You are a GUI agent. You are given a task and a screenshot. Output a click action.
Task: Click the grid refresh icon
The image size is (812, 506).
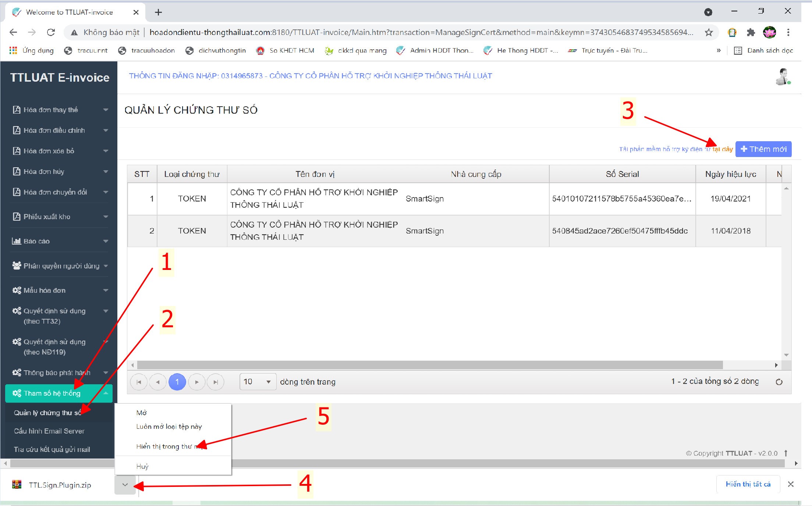[x=779, y=382]
